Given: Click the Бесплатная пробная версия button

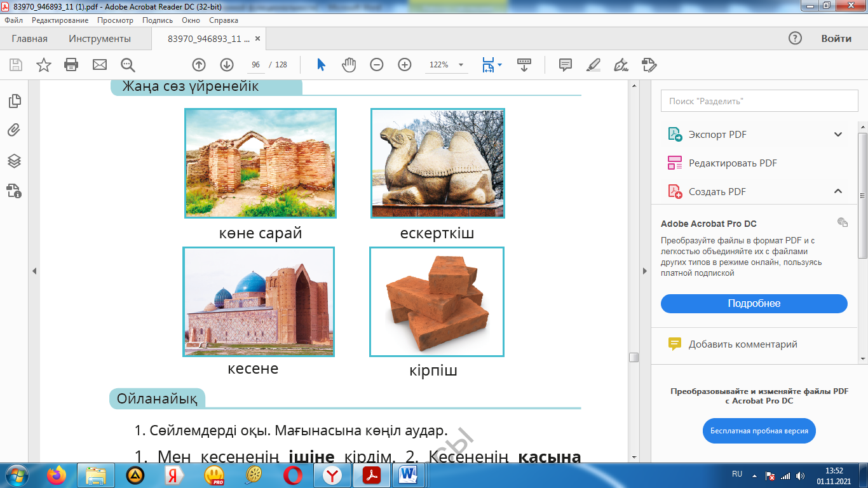Looking at the screenshot, I should (759, 431).
